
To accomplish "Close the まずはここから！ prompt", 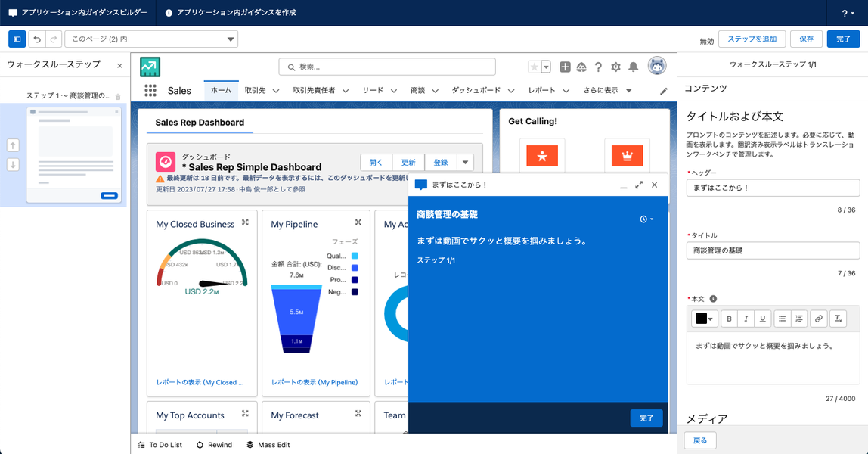I will pyautogui.click(x=654, y=185).
